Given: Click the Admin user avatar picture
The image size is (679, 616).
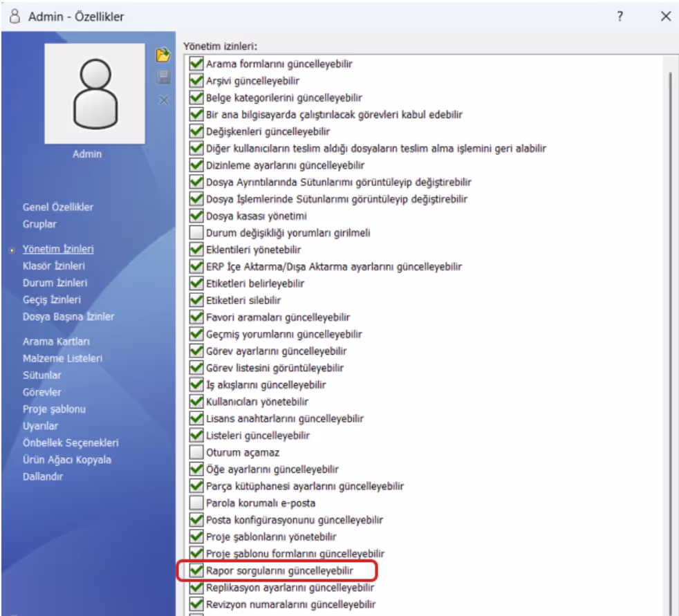Looking at the screenshot, I should coord(95,93).
